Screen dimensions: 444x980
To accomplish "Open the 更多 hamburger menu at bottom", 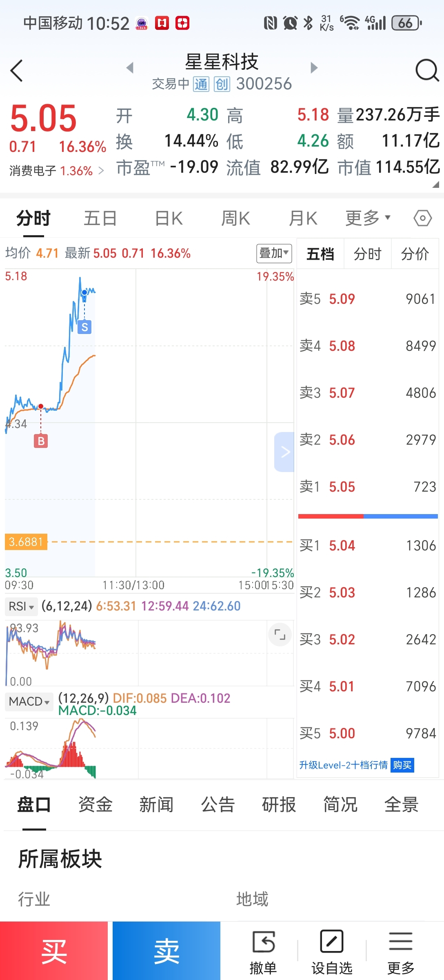I will coord(401,941).
